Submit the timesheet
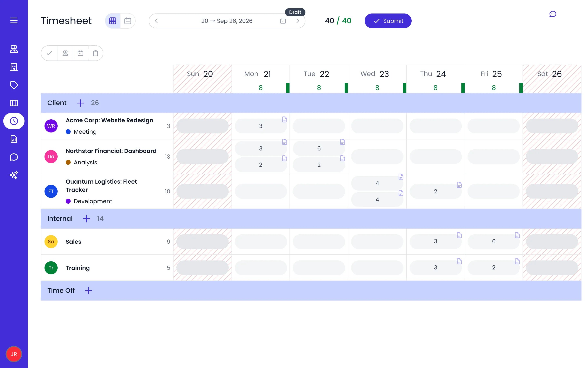 tap(388, 21)
